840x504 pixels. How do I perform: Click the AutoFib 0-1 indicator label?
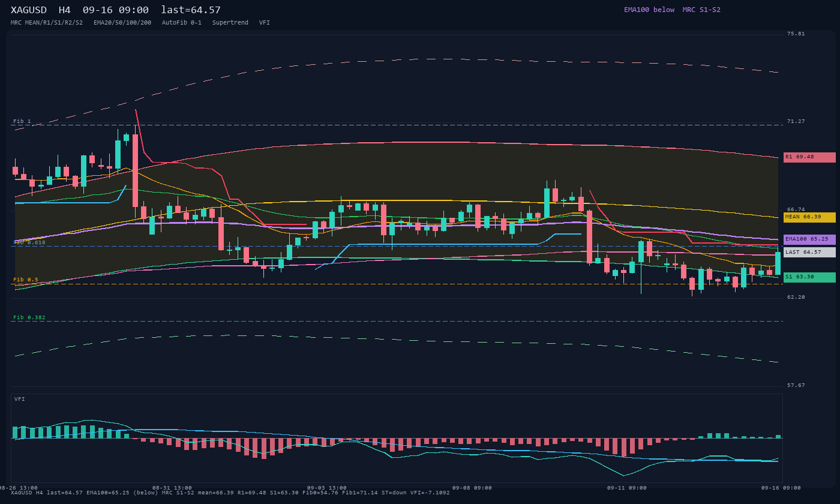tap(182, 23)
